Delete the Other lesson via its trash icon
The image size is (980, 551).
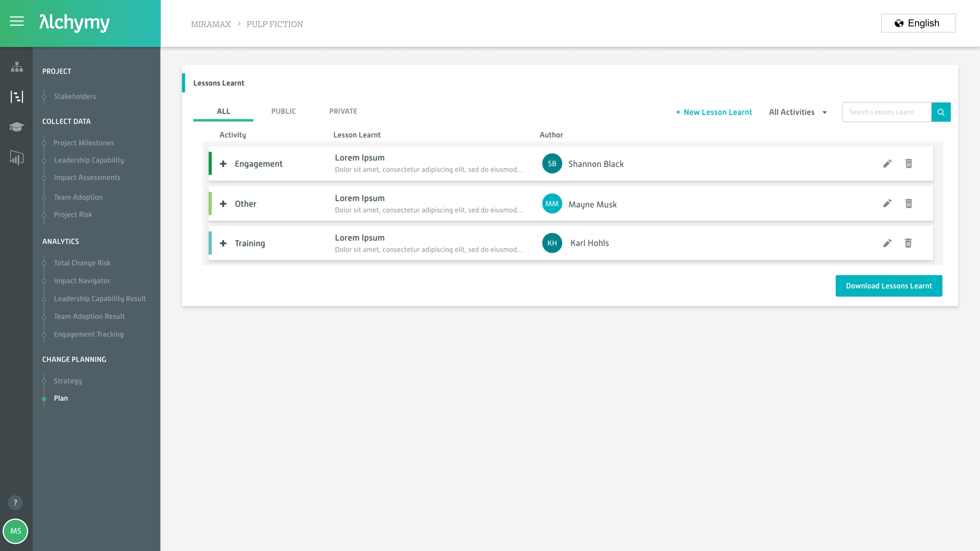pos(908,204)
